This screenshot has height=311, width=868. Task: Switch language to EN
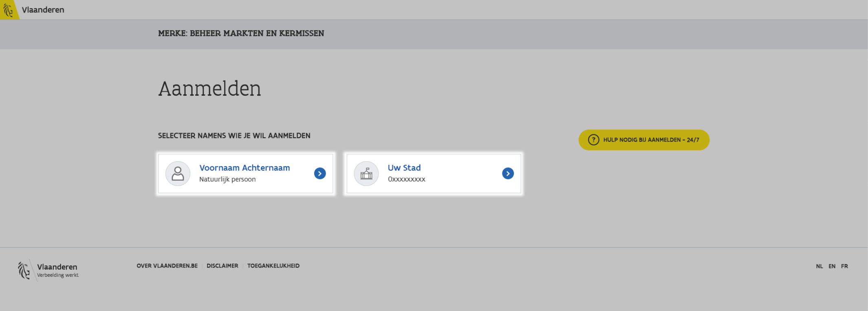pos(832,266)
